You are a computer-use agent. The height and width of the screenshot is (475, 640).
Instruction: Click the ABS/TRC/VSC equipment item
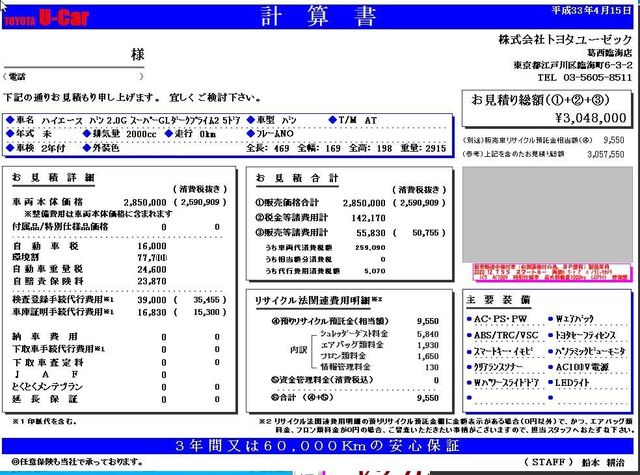506,335
